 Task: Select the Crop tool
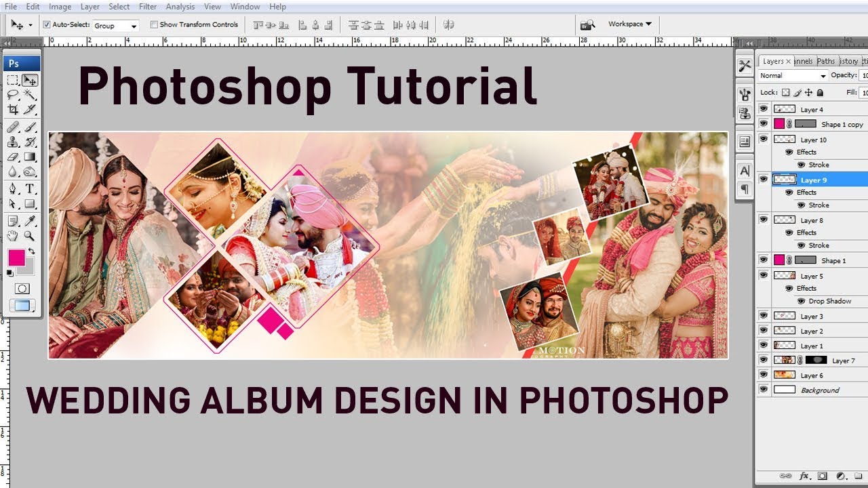(13, 109)
